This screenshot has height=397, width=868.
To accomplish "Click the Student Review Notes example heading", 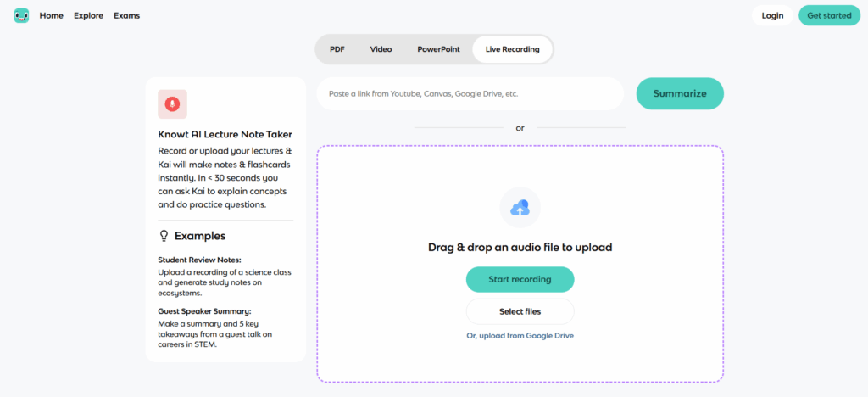I will coord(199,260).
